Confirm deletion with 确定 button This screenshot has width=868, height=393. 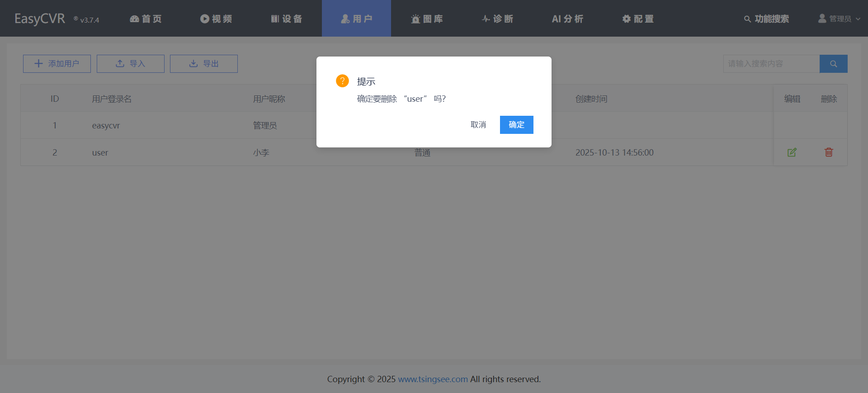(x=516, y=125)
